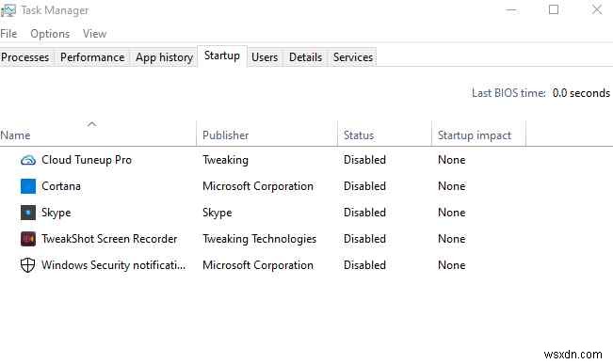Select the Startup tab
613x364 pixels.
point(222,55)
